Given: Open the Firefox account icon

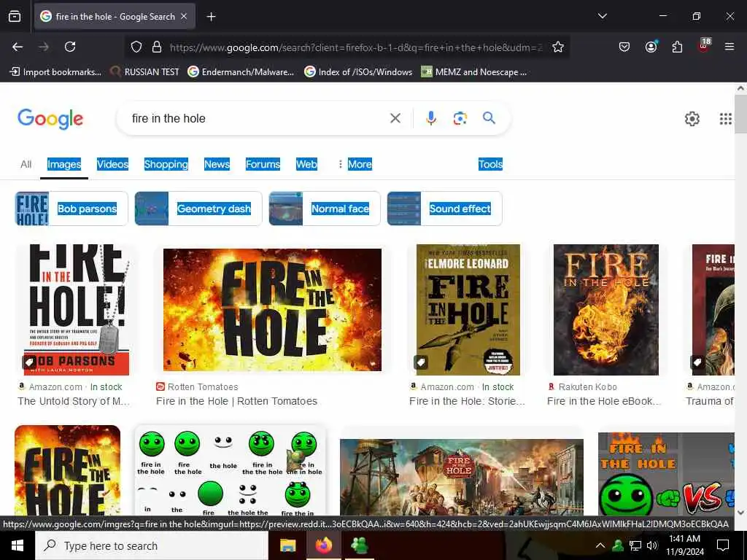Looking at the screenshot, I should click(651, 47).
